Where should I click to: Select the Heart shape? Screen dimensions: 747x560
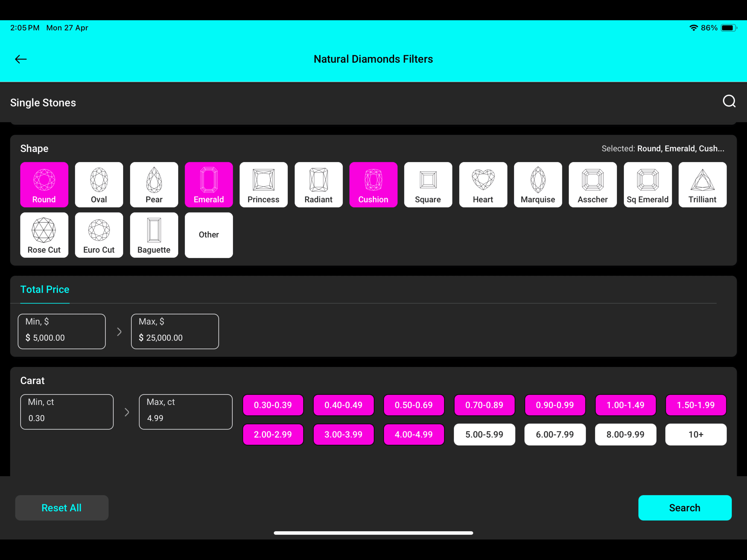[x=483, y=184]
